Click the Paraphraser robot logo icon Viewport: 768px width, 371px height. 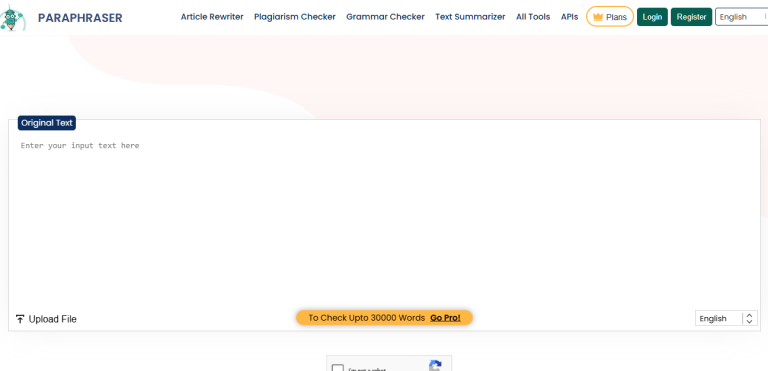point(13,18)
